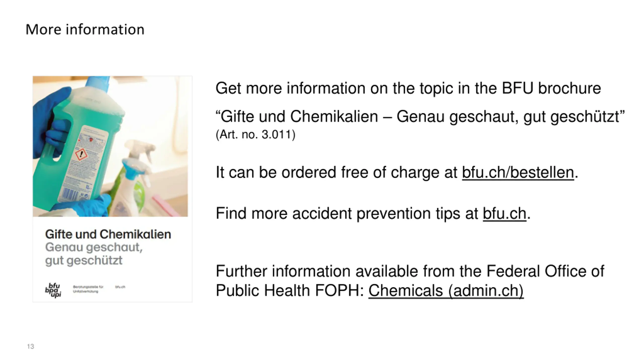Viewport: 644px width, 362px height.
Task: Click the "Further information available from the Federal Office" line
Action: pyautogui.click(x=410, y=271)
